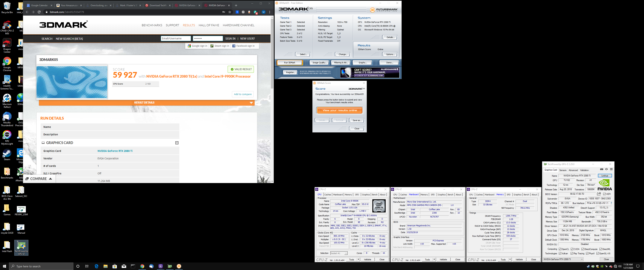Open the Tools dropdown arrow in CPU-Z Memory window

click(510, 259)
